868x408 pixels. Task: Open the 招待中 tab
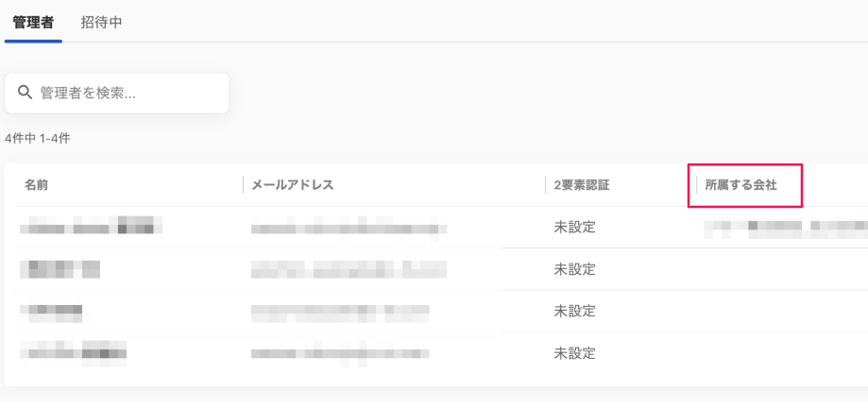(101, 23)
